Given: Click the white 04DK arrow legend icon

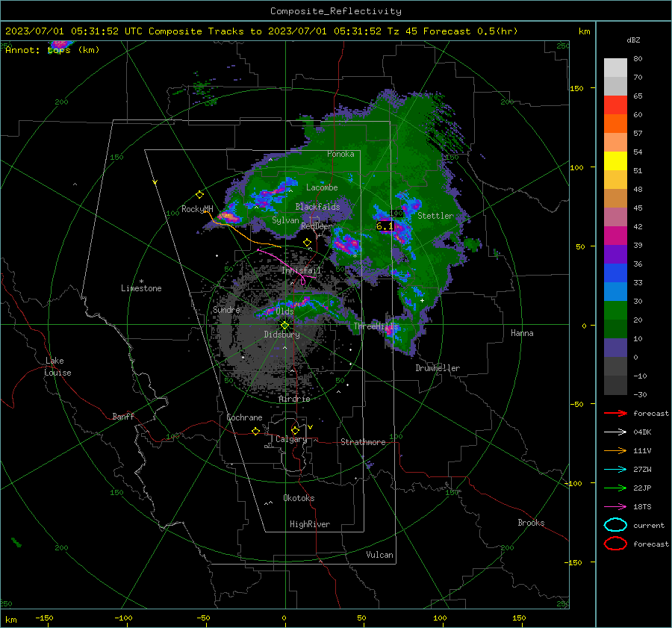Looking at the screenshot, I should click(615, 432).
